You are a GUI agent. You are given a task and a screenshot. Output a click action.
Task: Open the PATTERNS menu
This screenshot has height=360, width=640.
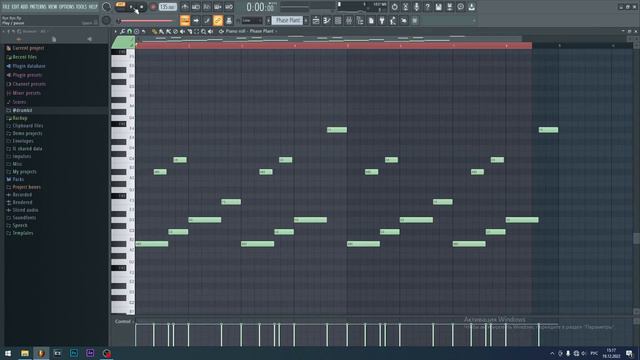coord(38,7)
